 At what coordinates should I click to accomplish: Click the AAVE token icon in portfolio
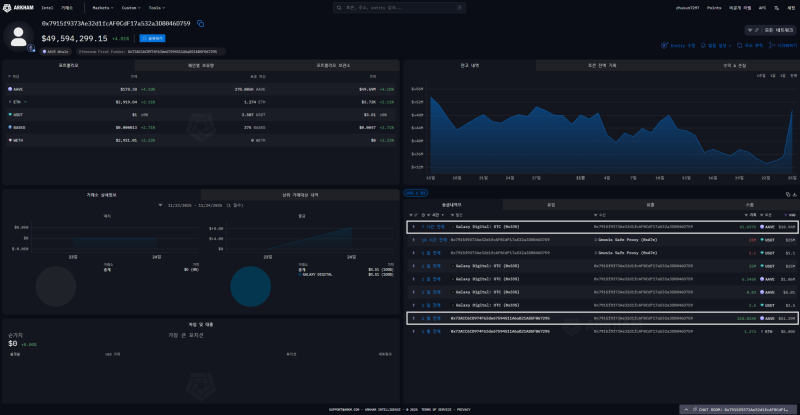coord(9,88)
